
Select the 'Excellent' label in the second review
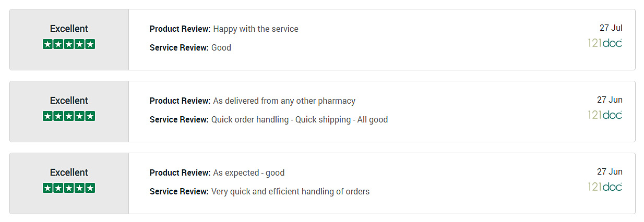69,101
